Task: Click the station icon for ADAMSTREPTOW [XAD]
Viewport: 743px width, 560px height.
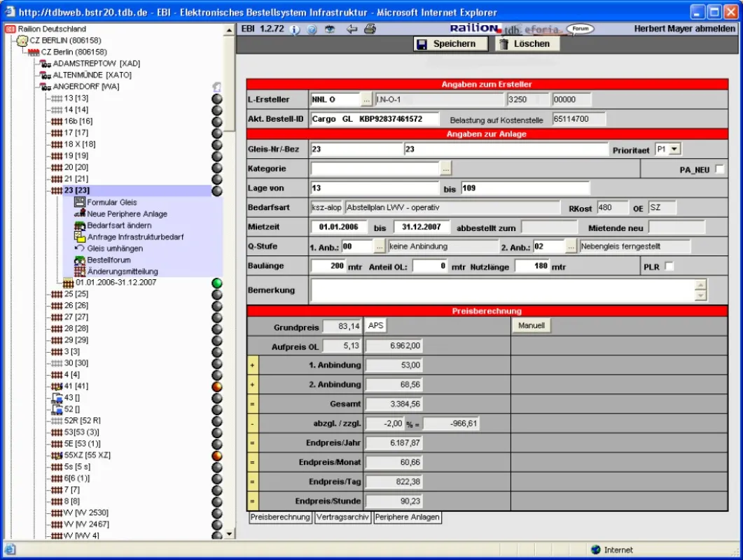Action: 46,64
